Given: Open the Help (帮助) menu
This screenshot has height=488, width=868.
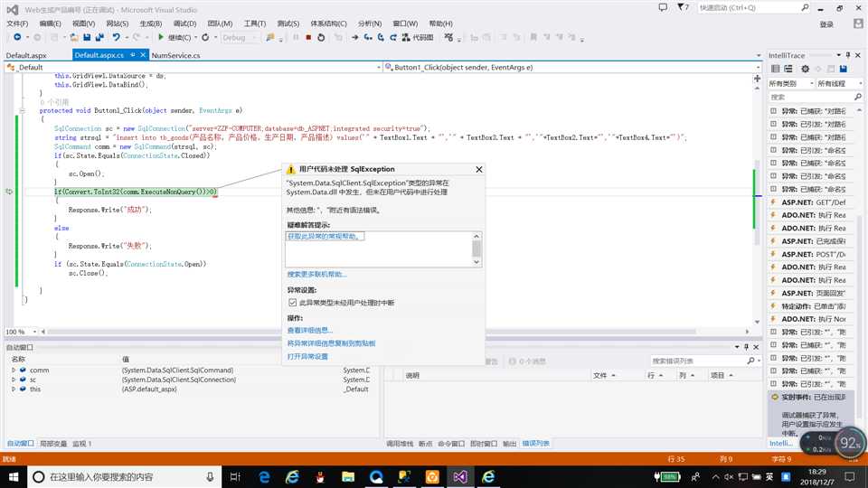Looking at the screenshot, I should pos(440,23).
